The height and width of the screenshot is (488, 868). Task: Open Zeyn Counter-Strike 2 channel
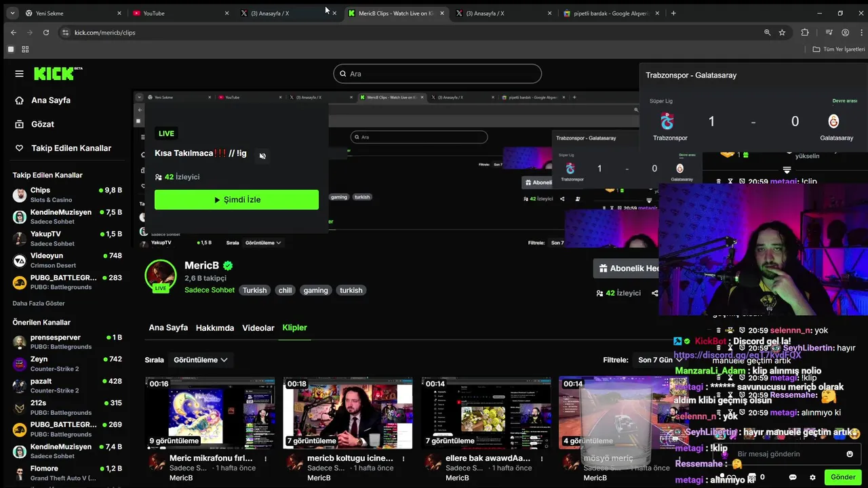(67, 363)
